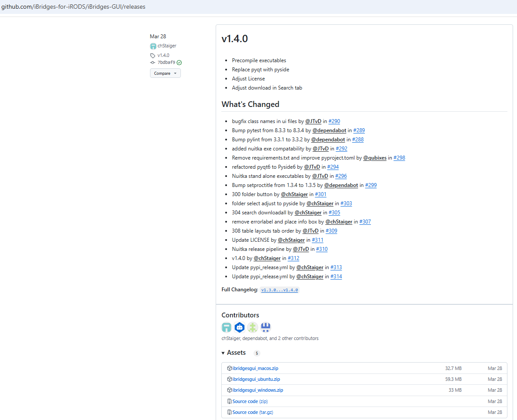Open @chStaiger mention on Update LICENSE line
The height and width of the screenshot is (420, 517).
coord(291,240)
